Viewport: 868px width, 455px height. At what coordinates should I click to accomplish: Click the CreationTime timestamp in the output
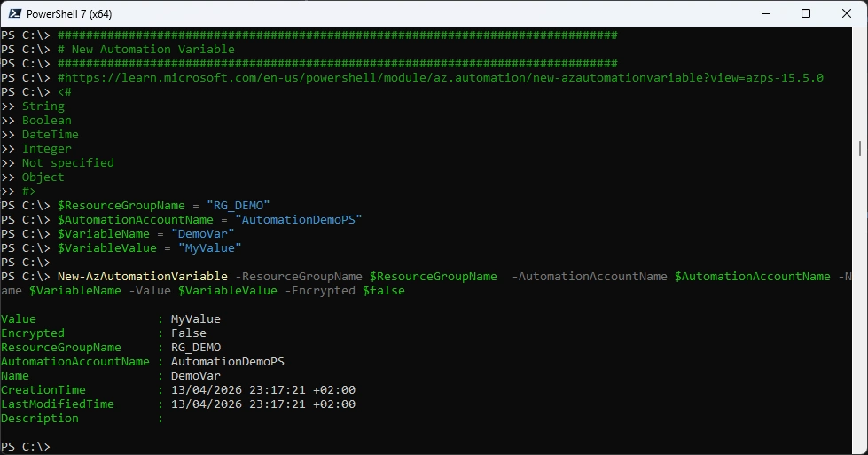click(x=262, y=390)
